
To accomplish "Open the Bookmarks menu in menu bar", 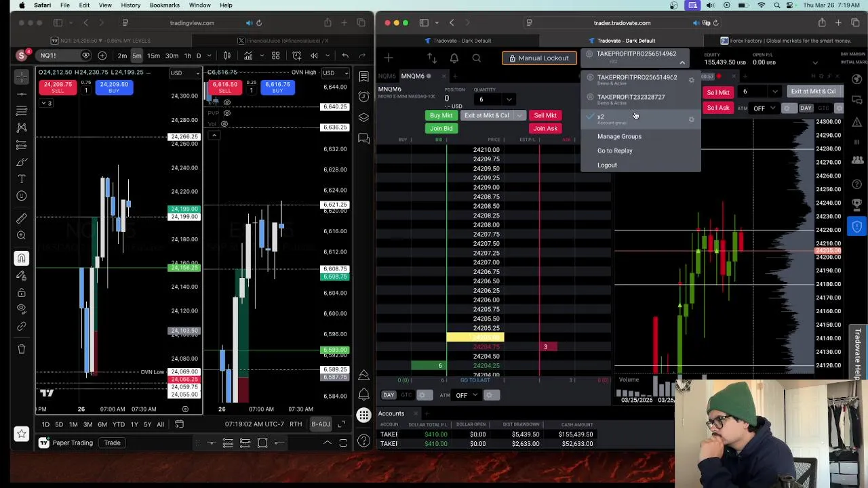I will (164, 5).
